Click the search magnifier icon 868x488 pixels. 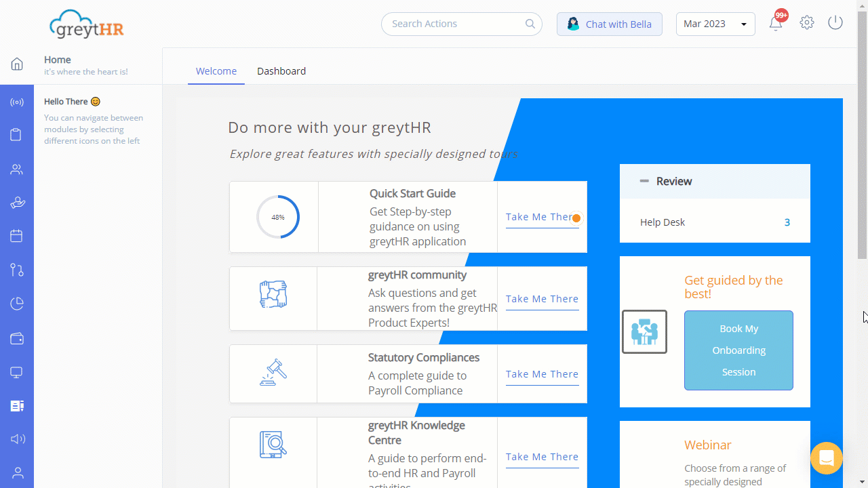(530, 24)
